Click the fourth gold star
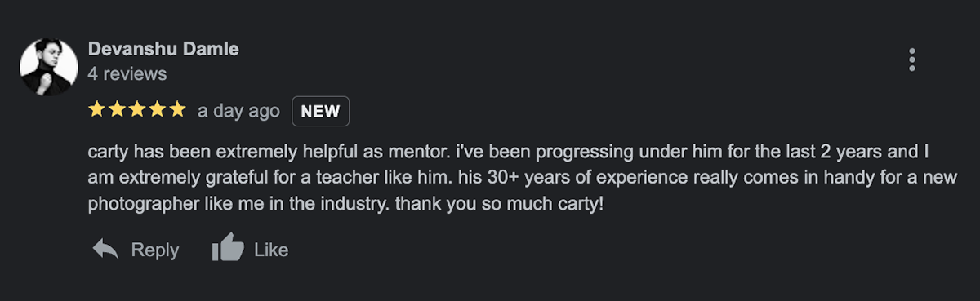The height and width of the screenshot is (301, 980). tap(157, 110)
